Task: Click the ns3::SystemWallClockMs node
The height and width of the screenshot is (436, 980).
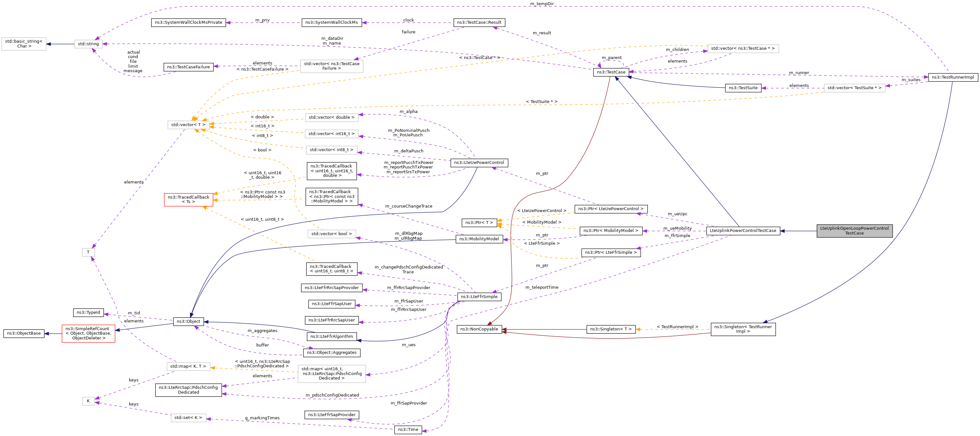Action: pos(331,22)
